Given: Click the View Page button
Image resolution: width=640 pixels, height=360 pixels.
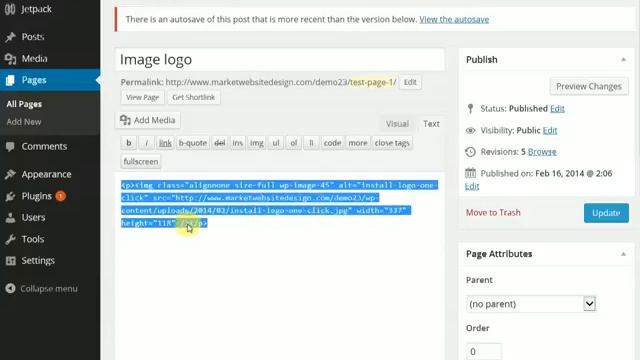Looking at the screenshot, I should click(x=142, y=97).
